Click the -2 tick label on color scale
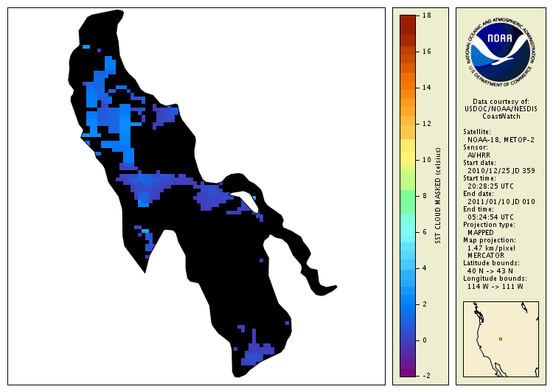 (426, 376)
